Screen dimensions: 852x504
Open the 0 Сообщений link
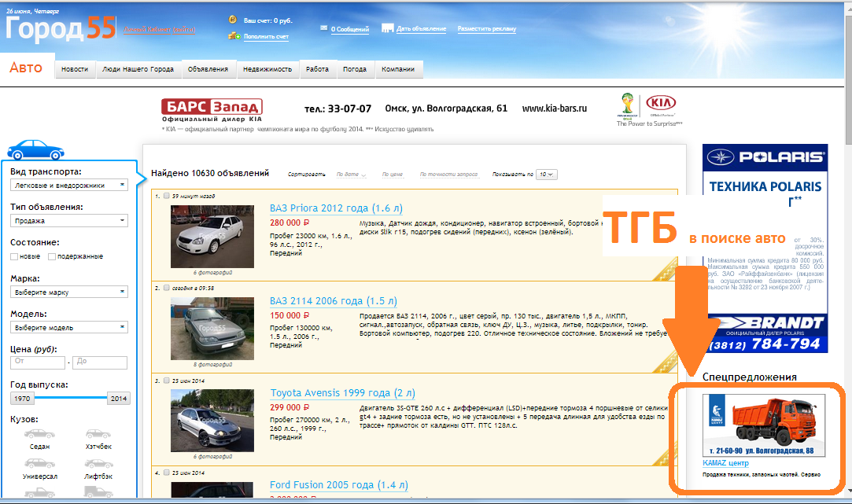tap(350, 29)
